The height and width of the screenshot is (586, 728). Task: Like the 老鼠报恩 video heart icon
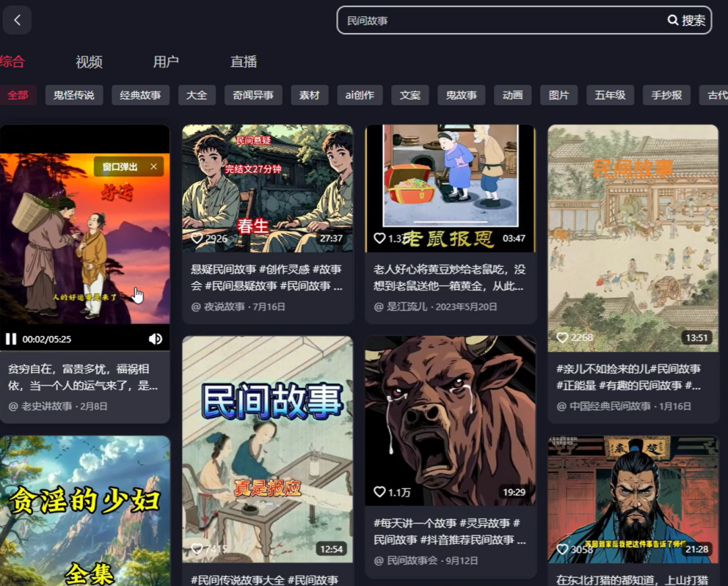click(380, 238)
